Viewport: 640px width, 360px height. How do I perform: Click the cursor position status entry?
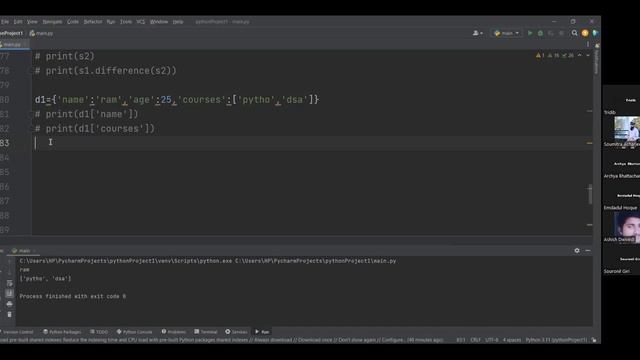(x=460, y=340)
